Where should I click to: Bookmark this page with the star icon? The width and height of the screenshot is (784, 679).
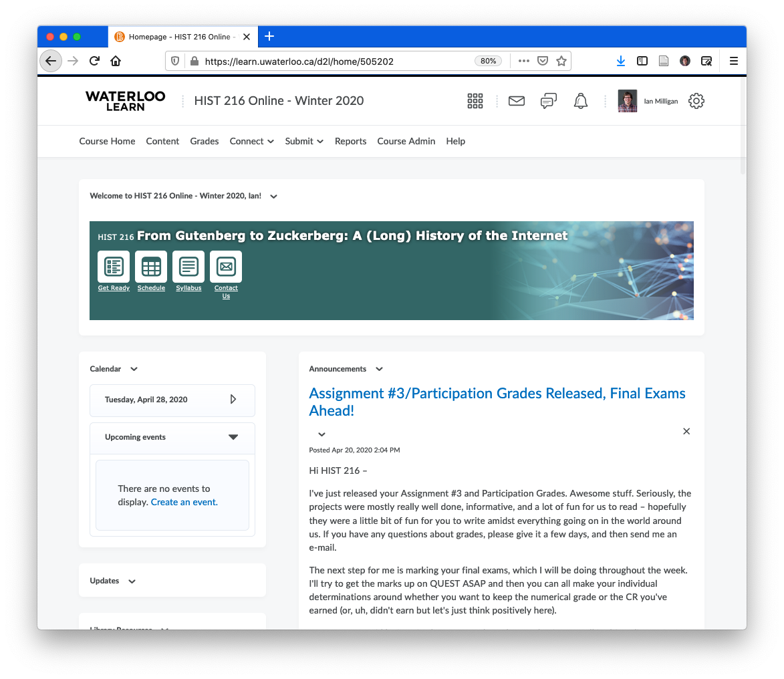point(561,61)
